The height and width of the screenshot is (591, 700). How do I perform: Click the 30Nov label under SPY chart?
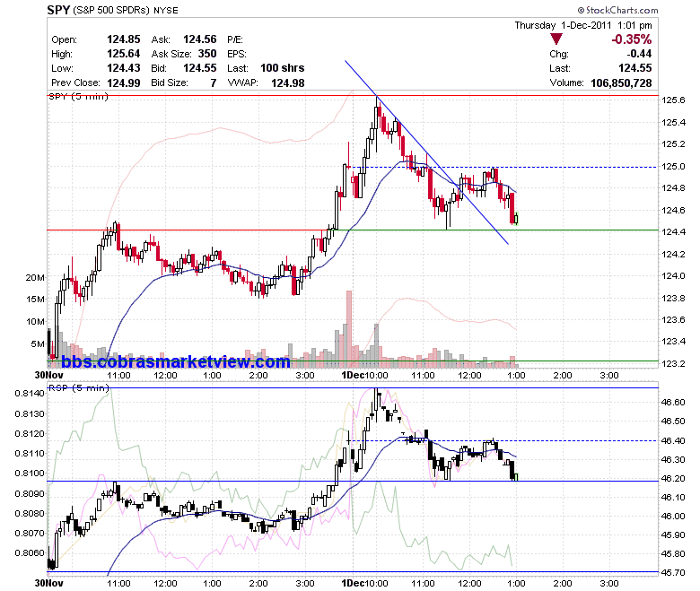[x=49, y=375]
